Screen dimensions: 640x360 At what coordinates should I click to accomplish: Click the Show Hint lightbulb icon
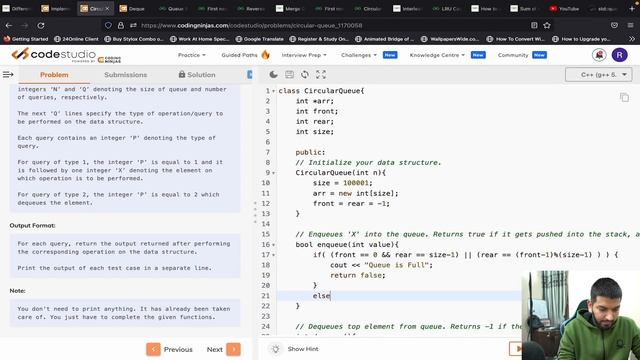276,349
